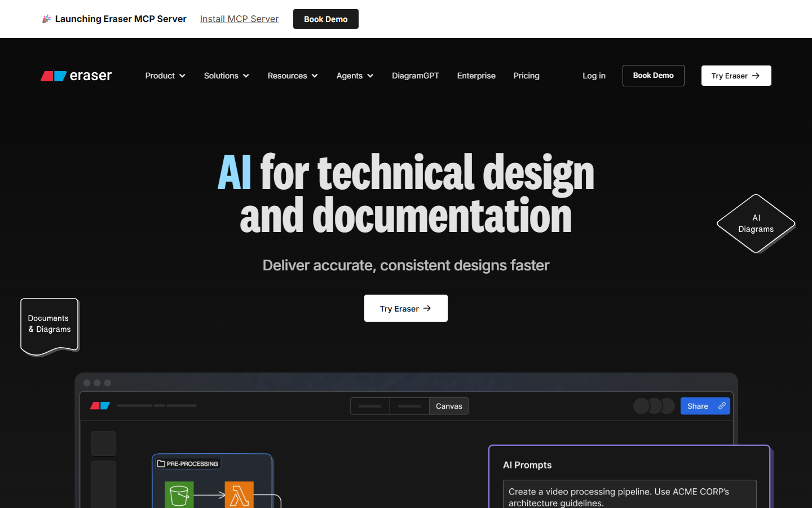The image size is (812, 508).
Task: Click the Eraser logo in the navbar
Action: tap(76, 76)
